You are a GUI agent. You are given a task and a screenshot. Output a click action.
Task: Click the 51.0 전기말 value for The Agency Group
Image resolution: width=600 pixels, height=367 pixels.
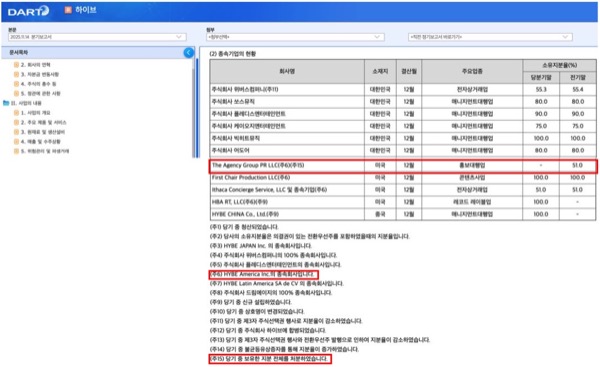(577, 165)
